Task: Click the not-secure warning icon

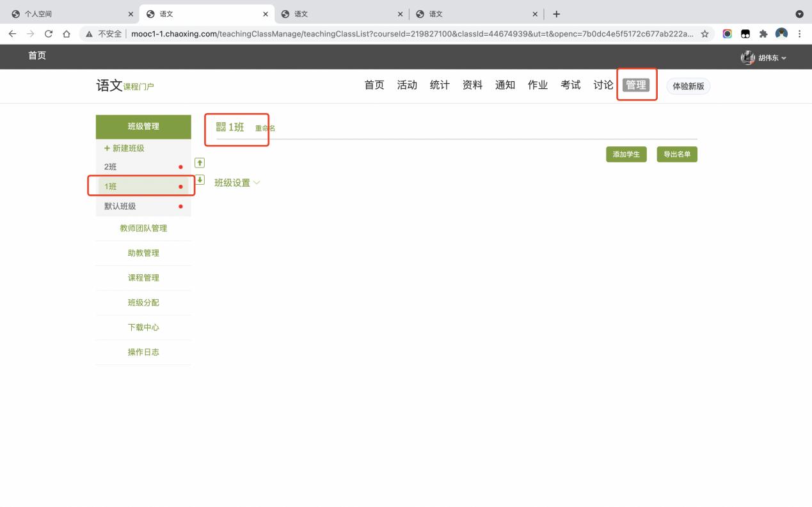Action: click(x=90, y=34)
